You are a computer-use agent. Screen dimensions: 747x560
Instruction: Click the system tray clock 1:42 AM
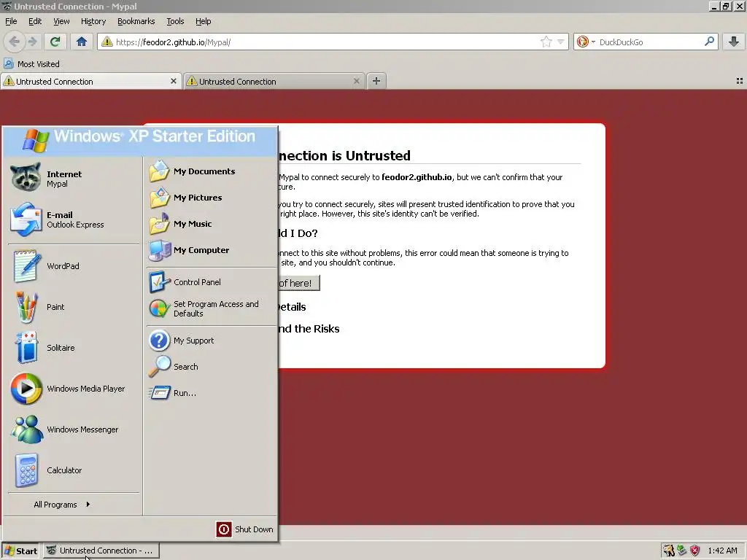click(x=722, y=551)
